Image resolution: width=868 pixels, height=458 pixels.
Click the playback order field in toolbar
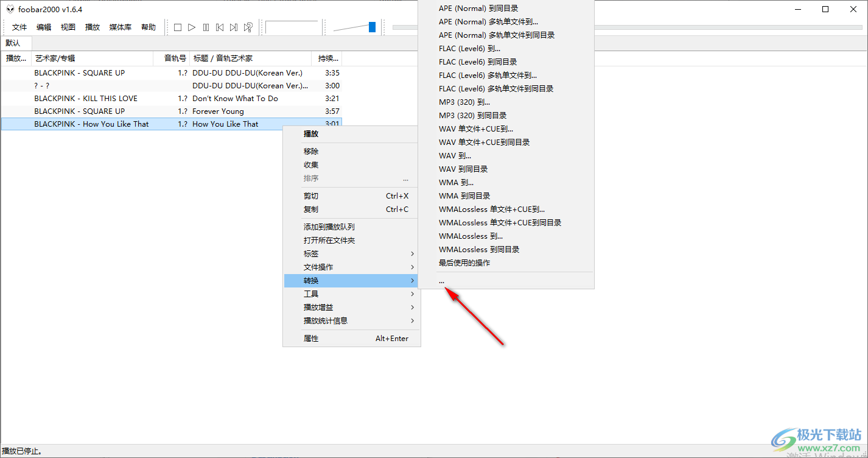pos(292,27)
